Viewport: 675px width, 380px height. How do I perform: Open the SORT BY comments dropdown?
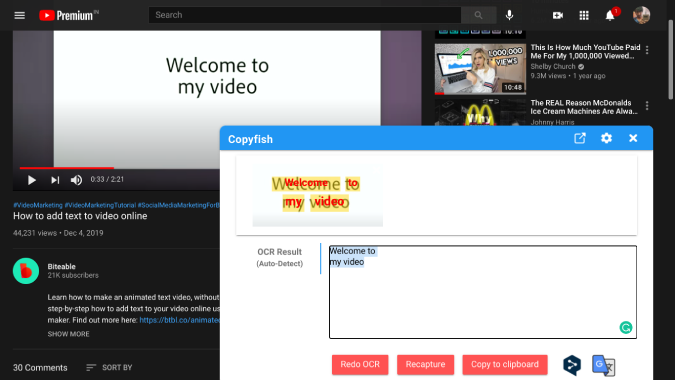coord(109,368)
